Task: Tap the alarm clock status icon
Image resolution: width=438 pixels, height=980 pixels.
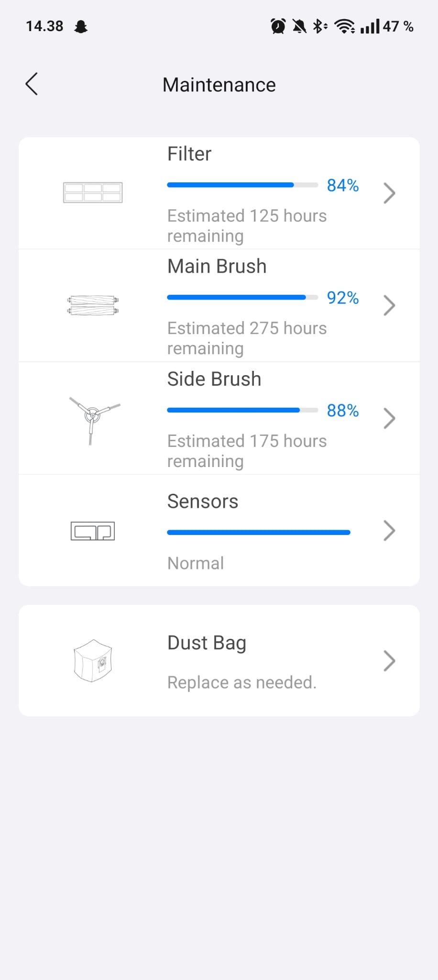Action: [x=278, y=26]
